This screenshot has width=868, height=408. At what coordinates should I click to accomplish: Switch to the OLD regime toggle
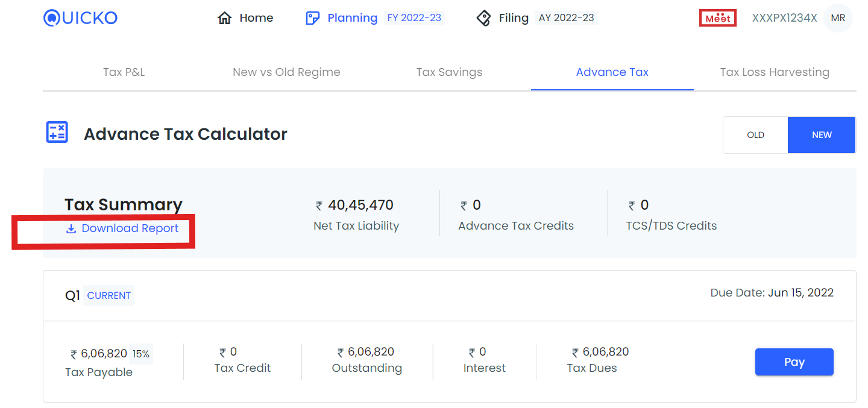point(755,135)
